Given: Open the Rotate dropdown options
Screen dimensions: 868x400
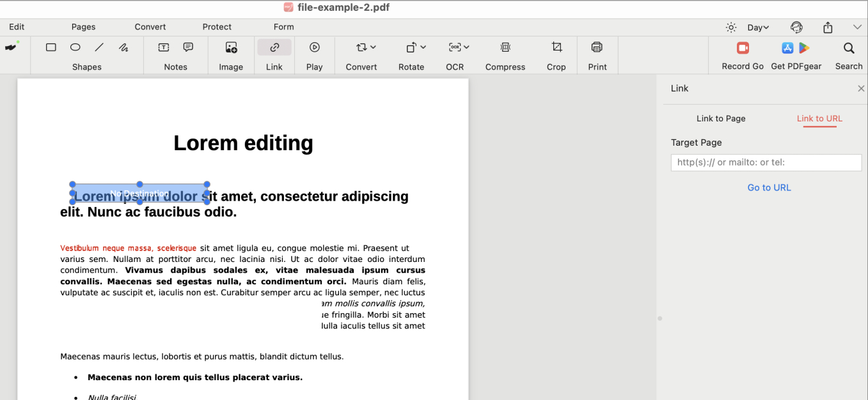Looking at the screenshot, I should coord(422,47).
